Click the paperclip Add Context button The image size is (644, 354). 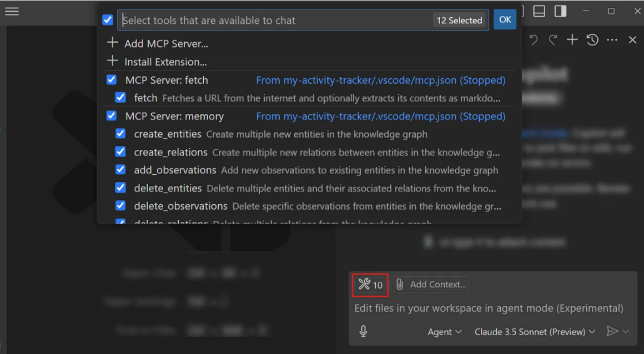(x=430, y=285)
